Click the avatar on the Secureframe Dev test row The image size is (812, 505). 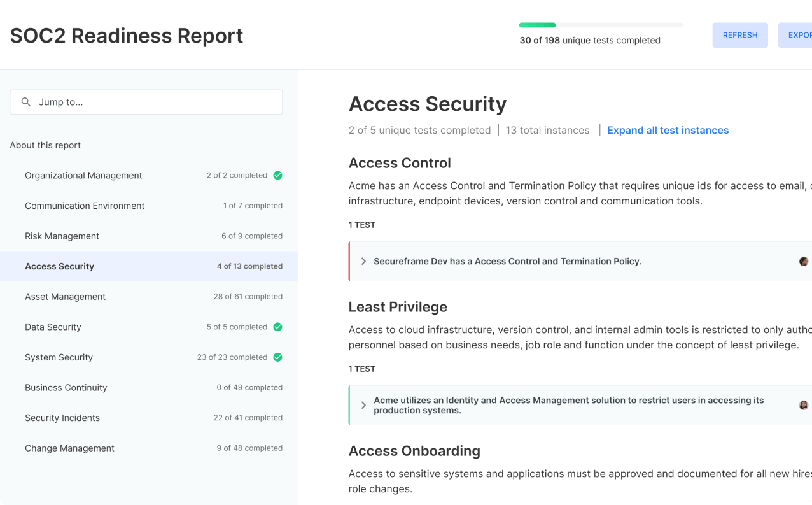point(804,261)
